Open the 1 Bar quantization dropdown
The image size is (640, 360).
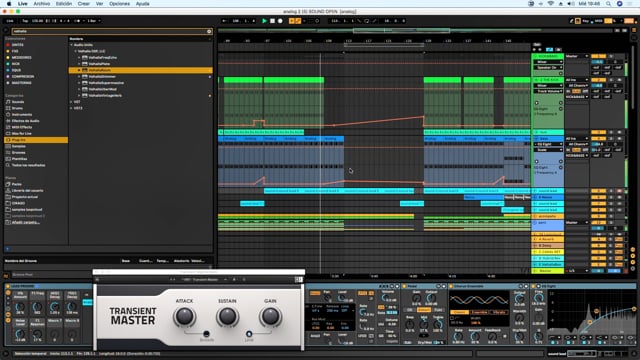point(94,21)
